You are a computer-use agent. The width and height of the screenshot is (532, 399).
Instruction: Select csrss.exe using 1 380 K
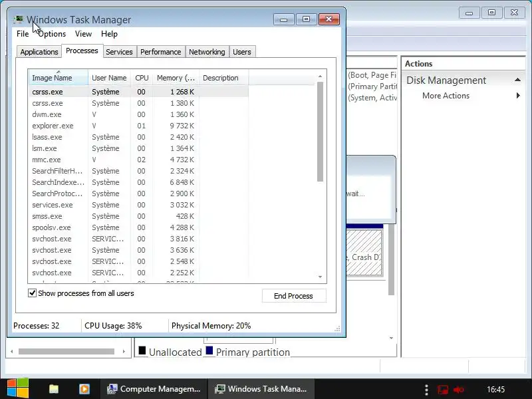click(x=138, y=103)
